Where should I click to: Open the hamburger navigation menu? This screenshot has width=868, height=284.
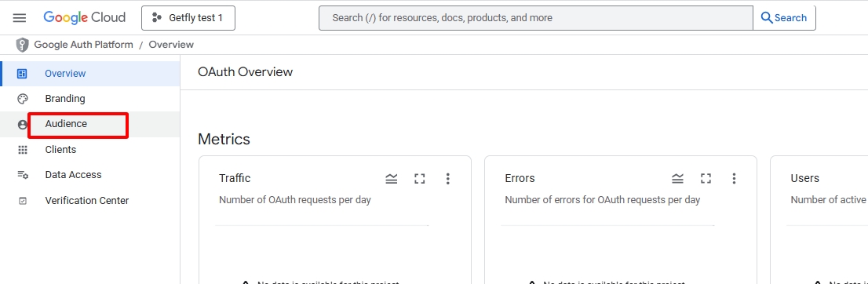pos(20,18)
